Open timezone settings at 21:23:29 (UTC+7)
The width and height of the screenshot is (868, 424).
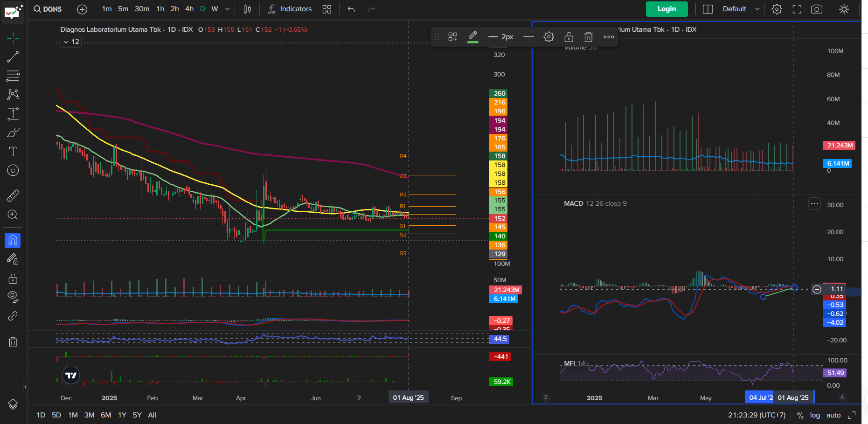[757, 415]
